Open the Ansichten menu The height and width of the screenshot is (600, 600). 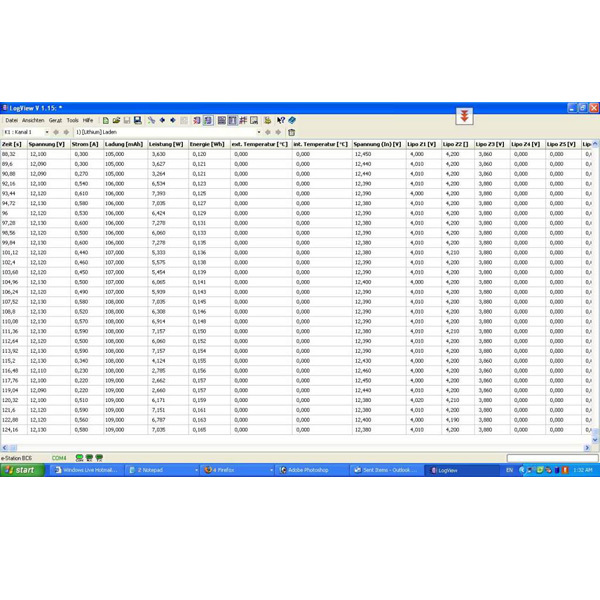click(x=33, y=121)
